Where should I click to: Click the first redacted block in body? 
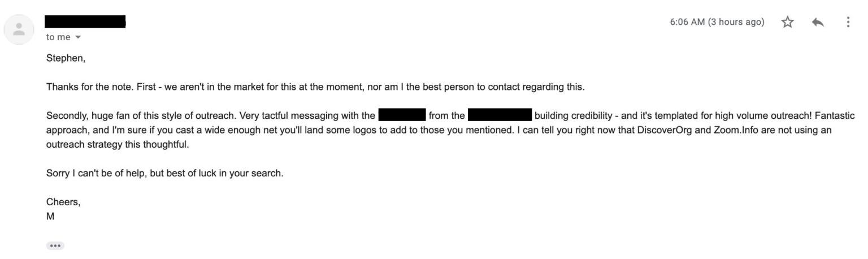[402, 116]
